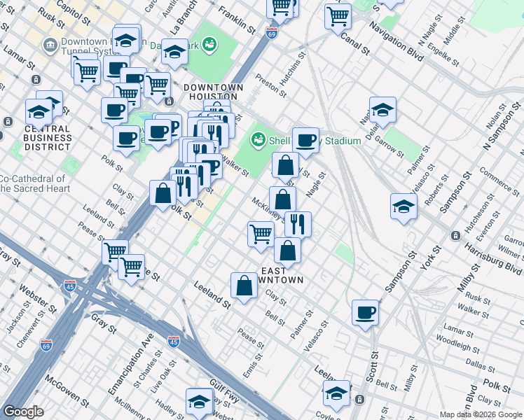Select the DOWNTOWN HOUSTON district label

pyautogui.click(x=213, y=92)
